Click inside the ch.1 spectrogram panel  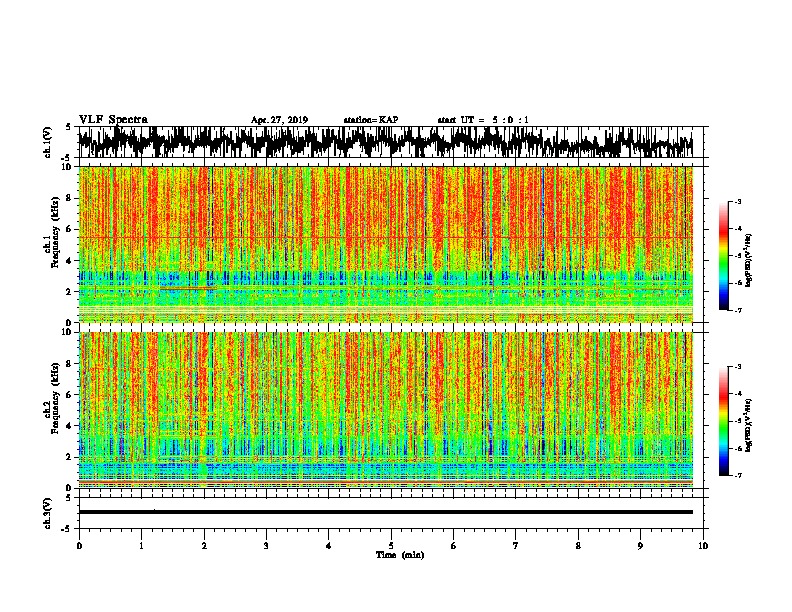click(385, 244)
